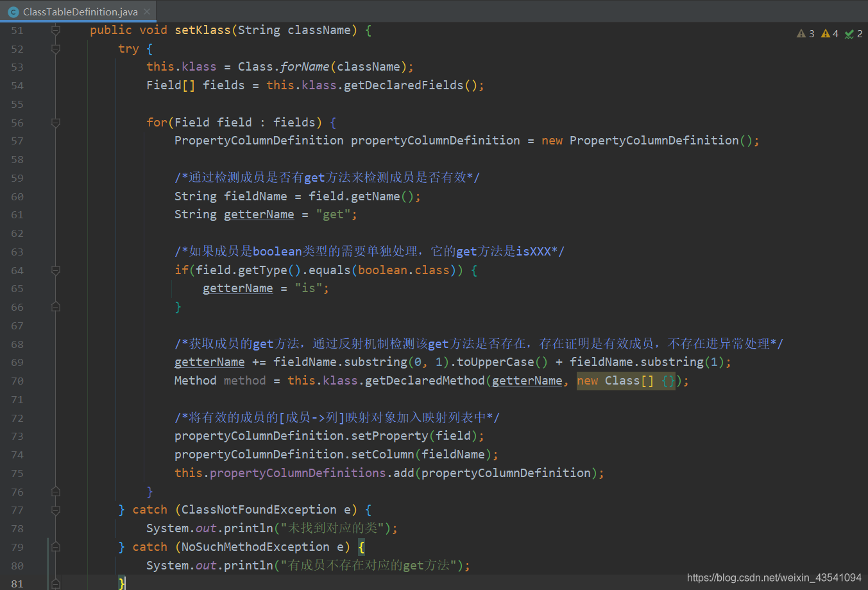Click toUpperCase() on line 69
Image resolution: width=868 pixels, height=590 pixels.
pyautogui.click(x=502, y=363)
